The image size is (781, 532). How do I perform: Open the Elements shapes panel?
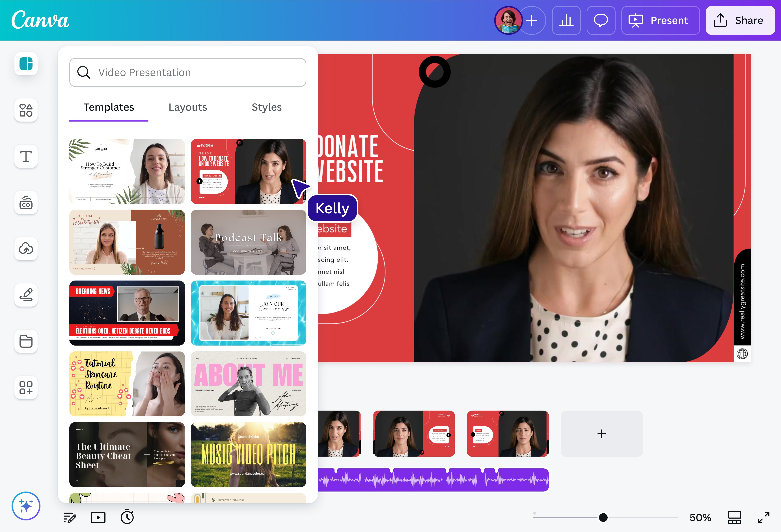[26, 110]
